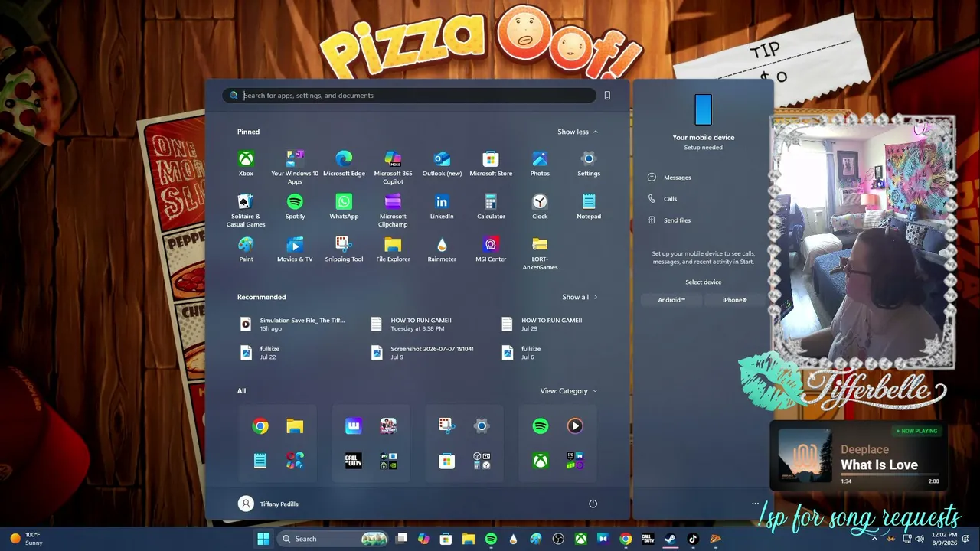The image size is (980, 551).
Task: Collapse pinned apps with Show less
Action: [577, 132]
